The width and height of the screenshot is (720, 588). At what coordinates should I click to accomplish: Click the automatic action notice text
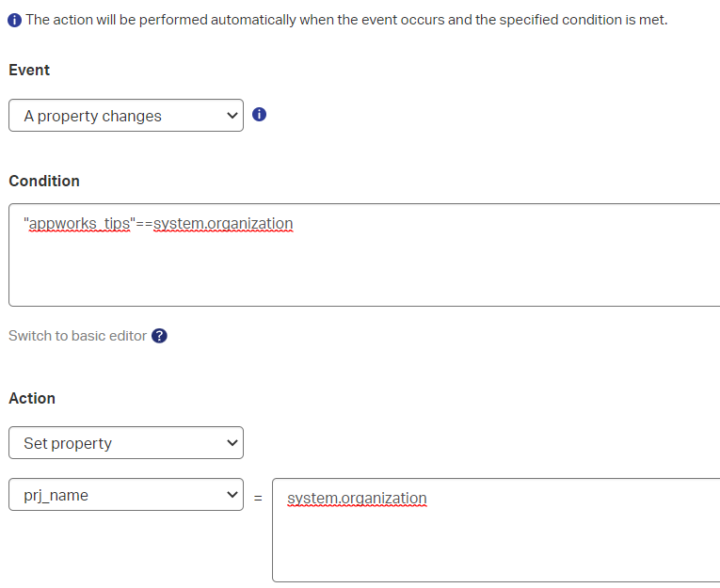[346, 21]
